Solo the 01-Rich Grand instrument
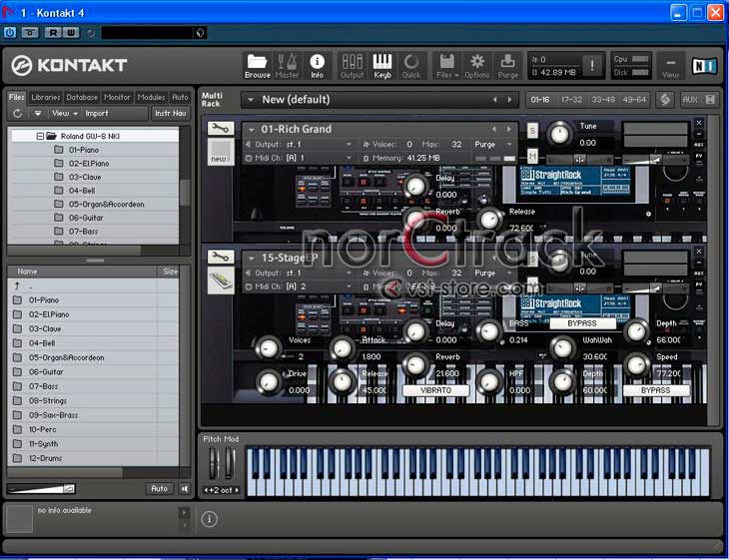Image resolution: width=729 pixels, height=560 pixels. pos(532,131)
